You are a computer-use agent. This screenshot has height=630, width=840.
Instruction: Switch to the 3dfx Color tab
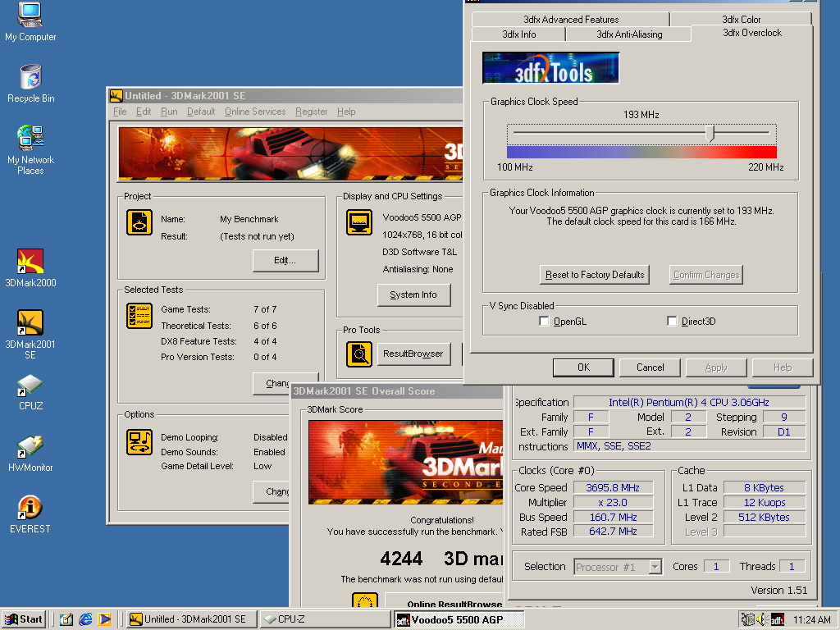(741, 20)
